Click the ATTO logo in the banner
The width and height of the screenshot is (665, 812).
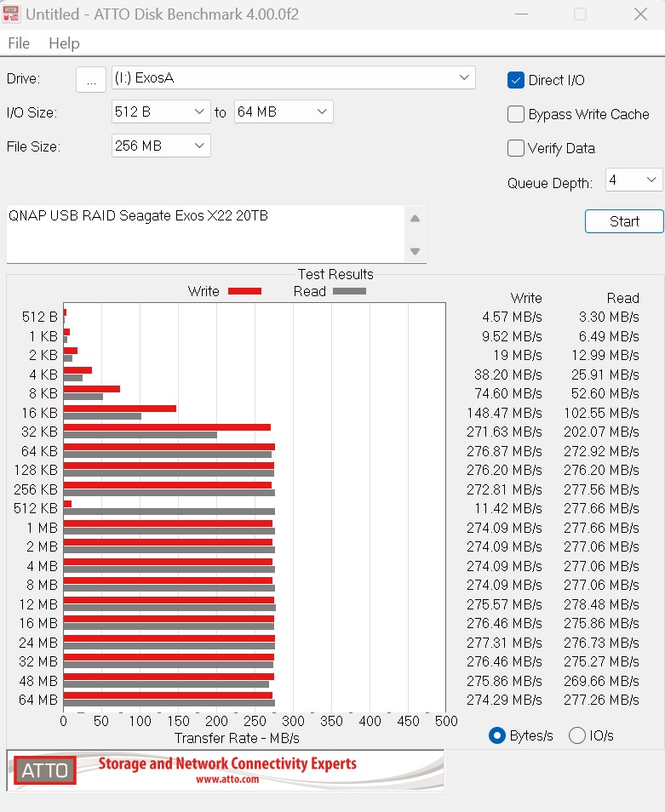coord(44,770)
